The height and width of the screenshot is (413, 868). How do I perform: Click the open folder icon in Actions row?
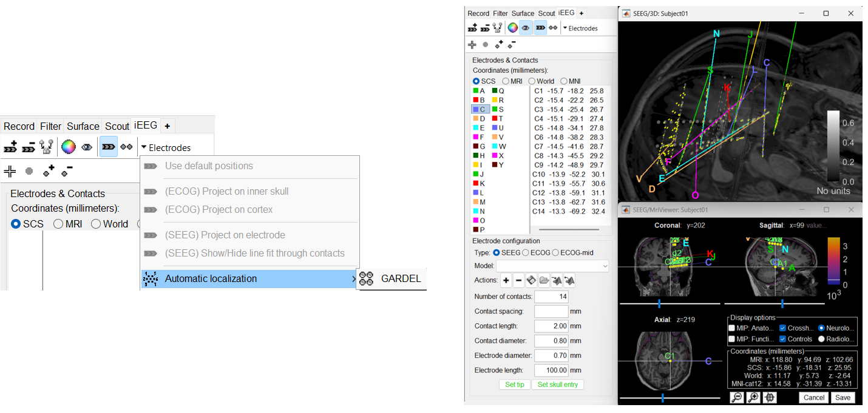point(543,280)
